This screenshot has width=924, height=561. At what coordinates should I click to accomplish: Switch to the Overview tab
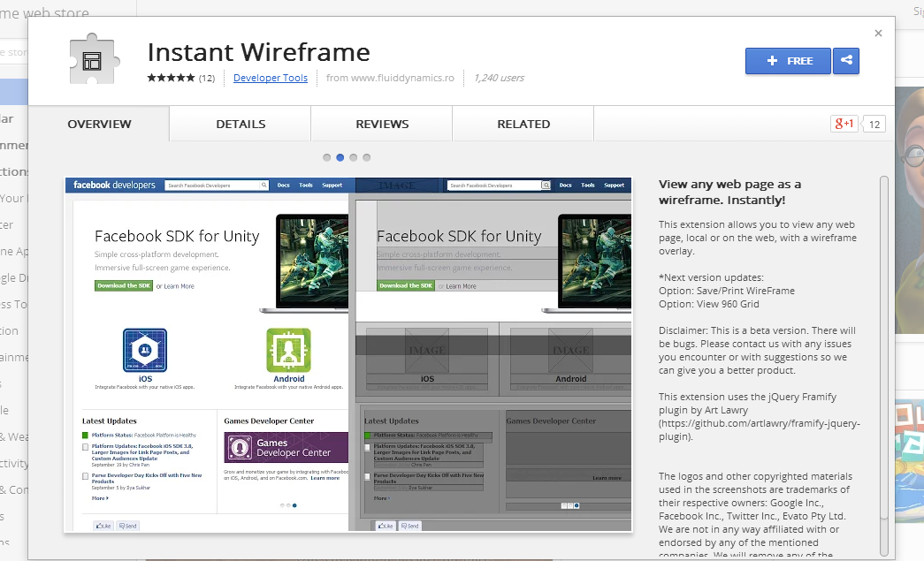coord(99,125)
